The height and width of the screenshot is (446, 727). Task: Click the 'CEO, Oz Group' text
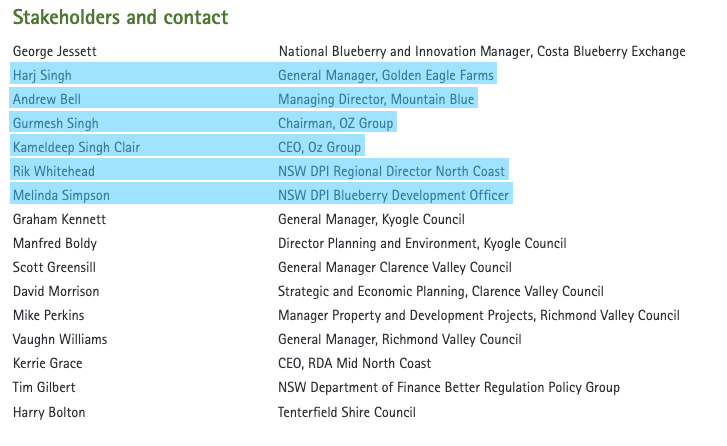[x=319, y=147]
